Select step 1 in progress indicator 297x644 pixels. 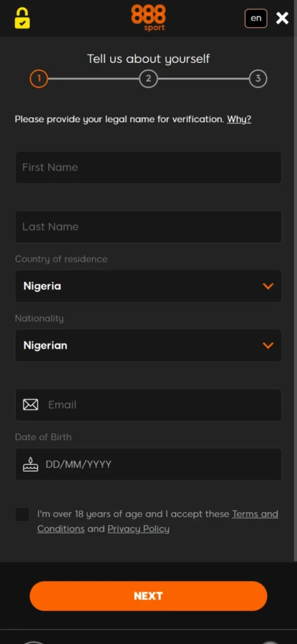[39, 79]
